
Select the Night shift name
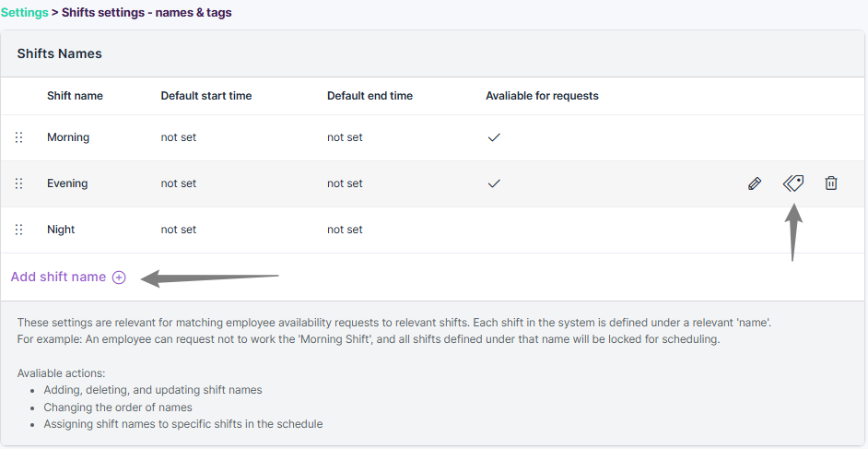pyautogui.click(x=61, y=230)
